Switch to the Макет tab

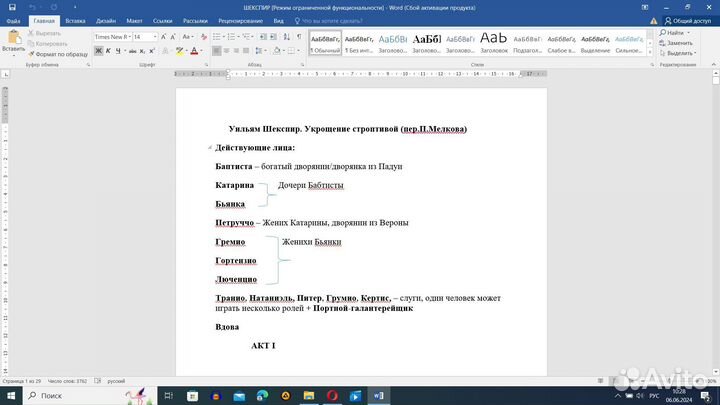[134, 21]
